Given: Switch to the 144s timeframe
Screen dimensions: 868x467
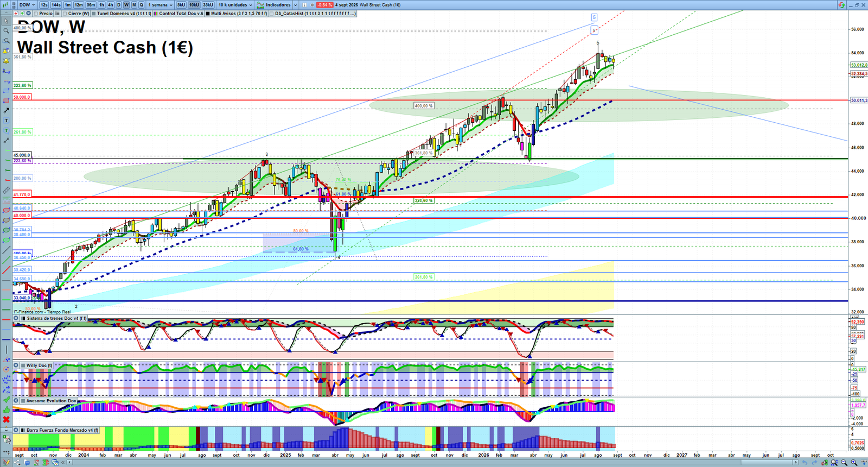Looking at the screenshot, I should pyautogui.click(x=56, y=5).
